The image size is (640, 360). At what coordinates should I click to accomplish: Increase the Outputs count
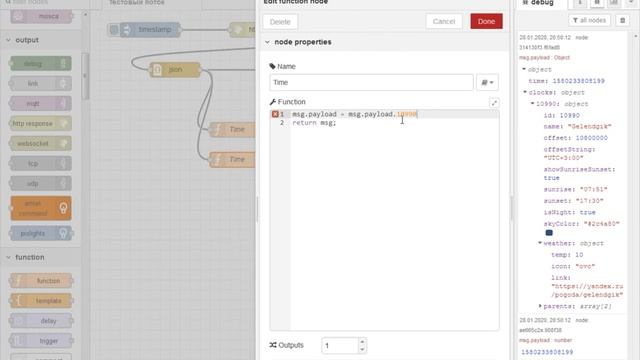362,342
